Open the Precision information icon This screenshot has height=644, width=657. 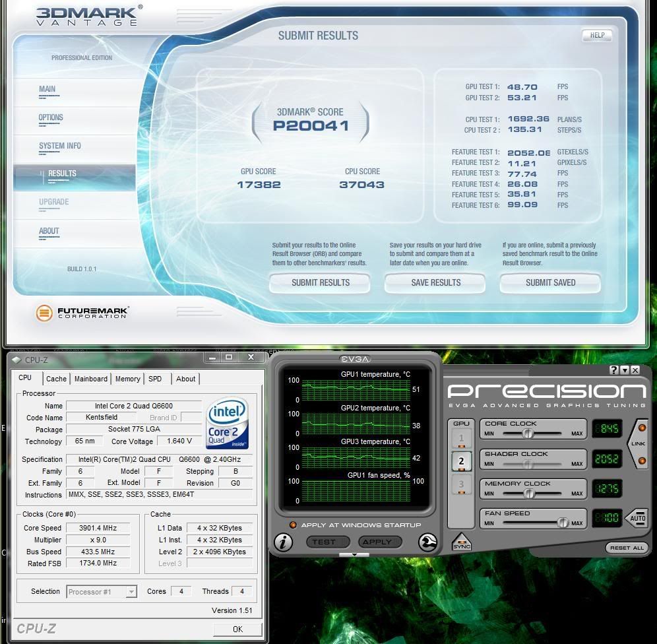(x=283, y=542)
